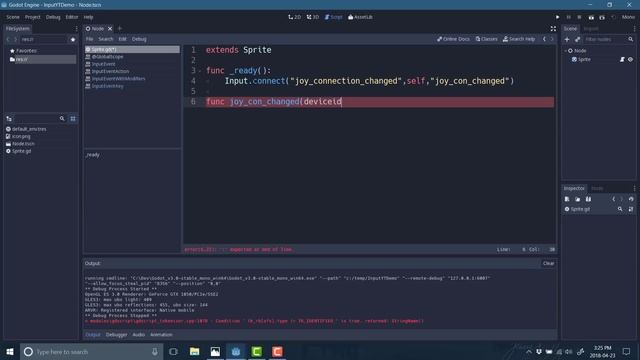Open the script editor Search menu

pyautogui.click(x=106, y=39)
